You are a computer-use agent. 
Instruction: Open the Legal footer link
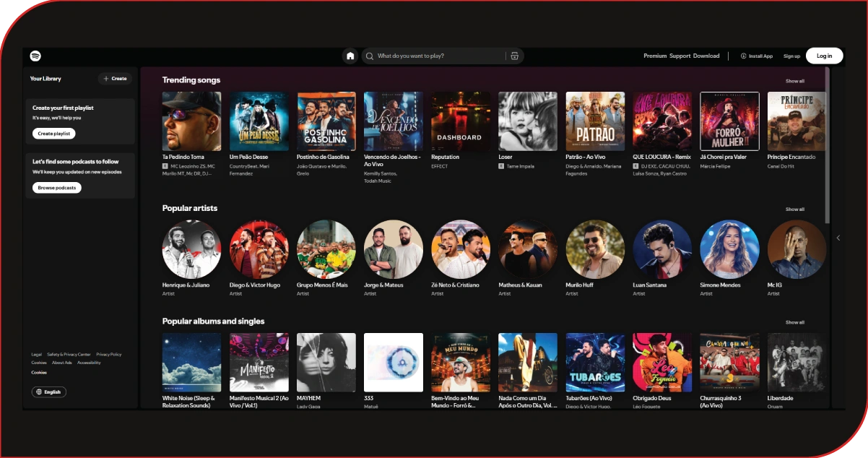click(x=37, y=355)
